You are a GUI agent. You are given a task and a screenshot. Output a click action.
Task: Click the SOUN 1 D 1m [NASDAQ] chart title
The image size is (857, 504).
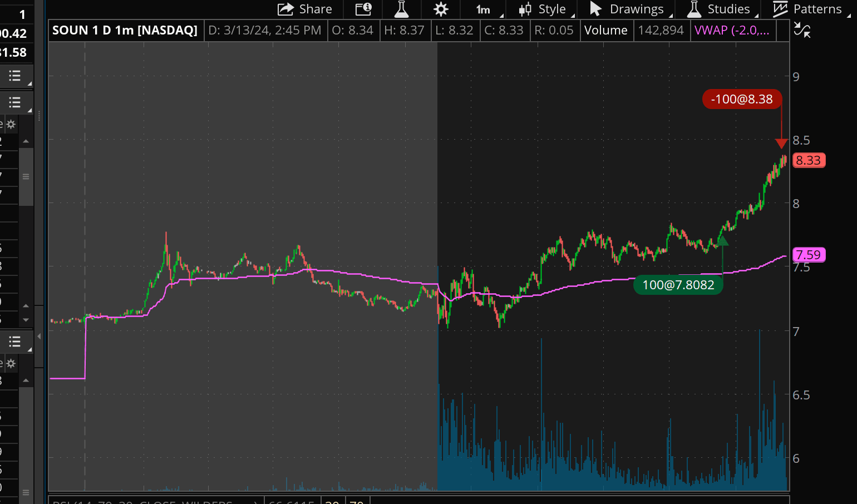pyautogui.click(x=125, y=31)
